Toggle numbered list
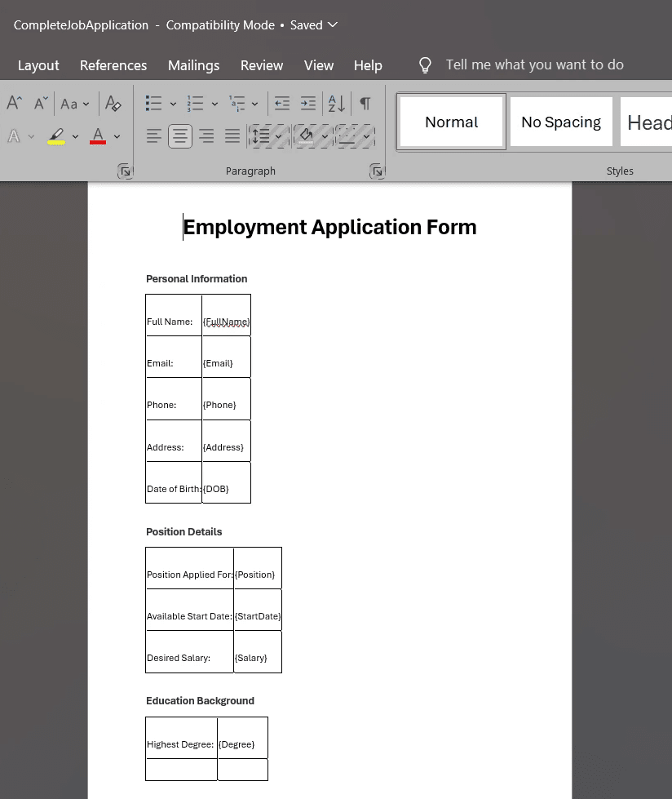 tap(195, 104)
